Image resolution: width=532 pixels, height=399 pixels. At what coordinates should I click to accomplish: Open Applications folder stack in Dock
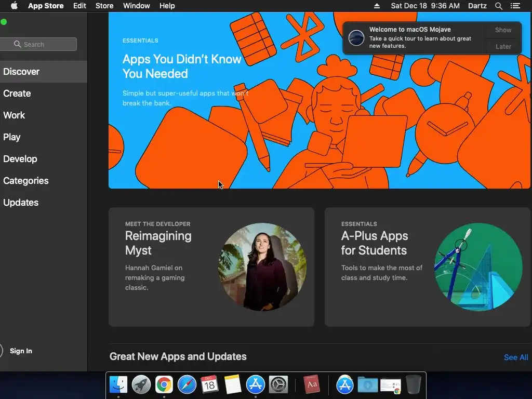click(345, 384)
